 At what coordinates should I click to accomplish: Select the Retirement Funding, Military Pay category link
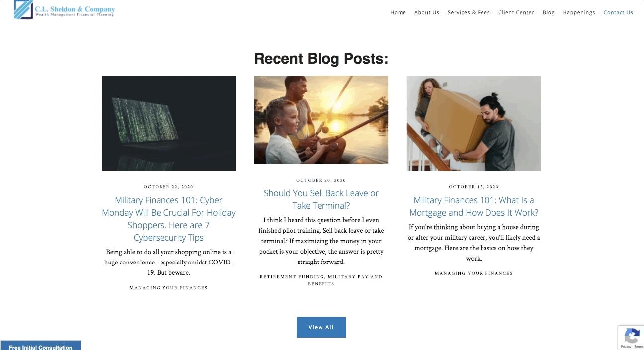click(x=321, y=280)
